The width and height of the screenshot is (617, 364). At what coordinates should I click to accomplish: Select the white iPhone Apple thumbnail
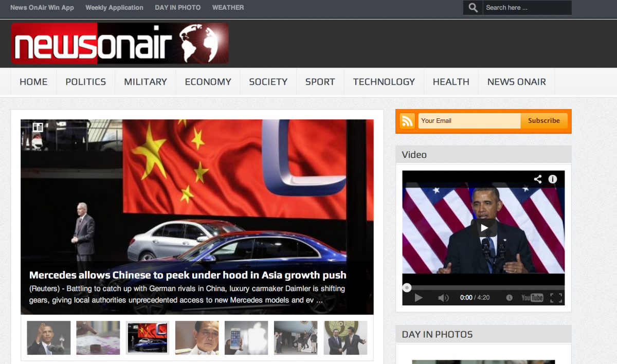(x=246, y=338)
